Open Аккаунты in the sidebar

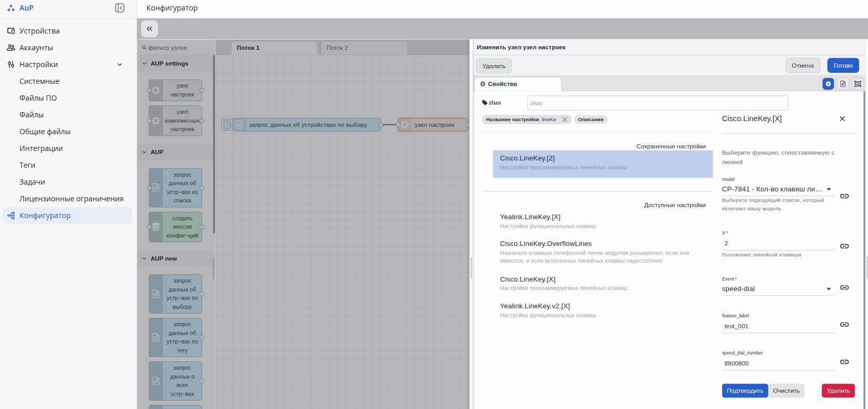point(36,48)
